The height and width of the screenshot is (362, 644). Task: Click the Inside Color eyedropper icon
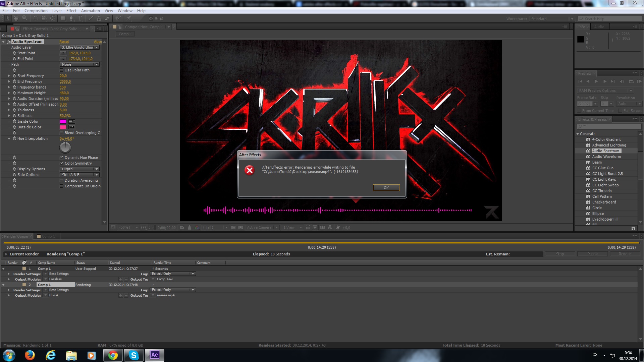72,121
